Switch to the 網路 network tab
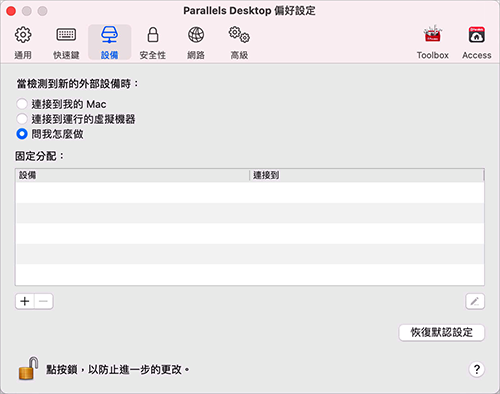 point(196,43)
